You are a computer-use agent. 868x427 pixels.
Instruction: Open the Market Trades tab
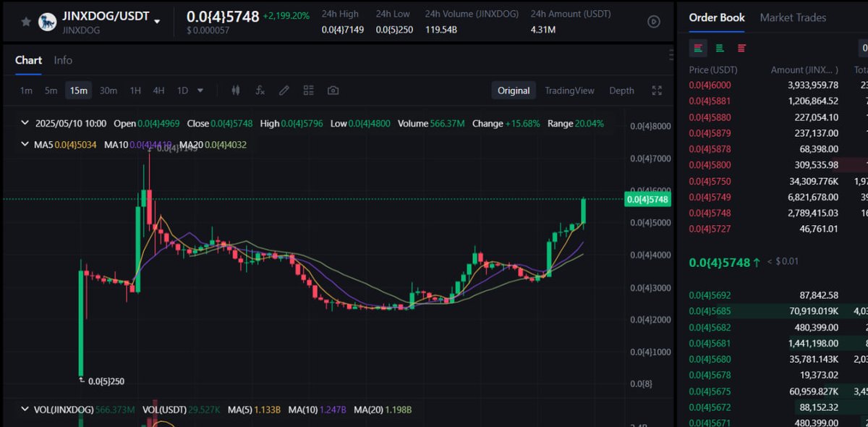(793, 17)
